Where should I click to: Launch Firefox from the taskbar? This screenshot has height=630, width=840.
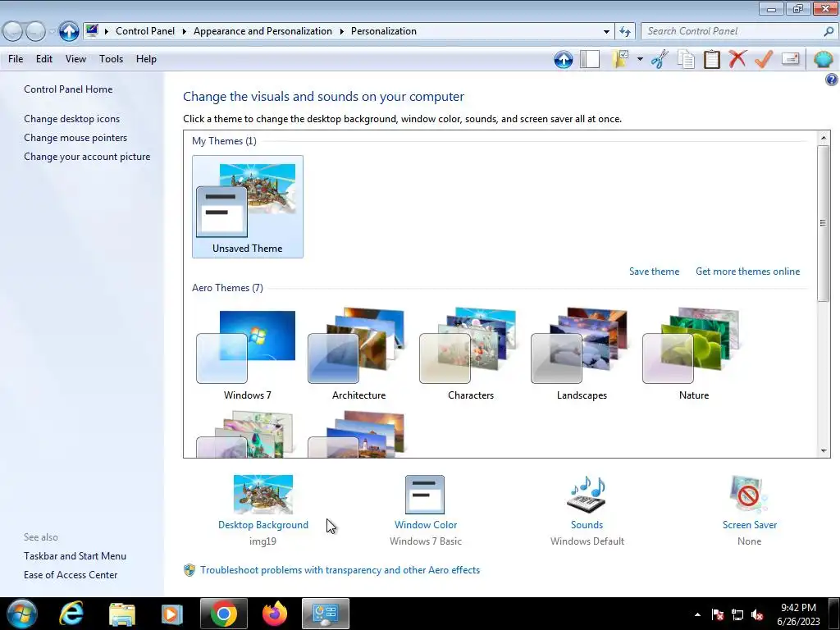tap(275, 614)
